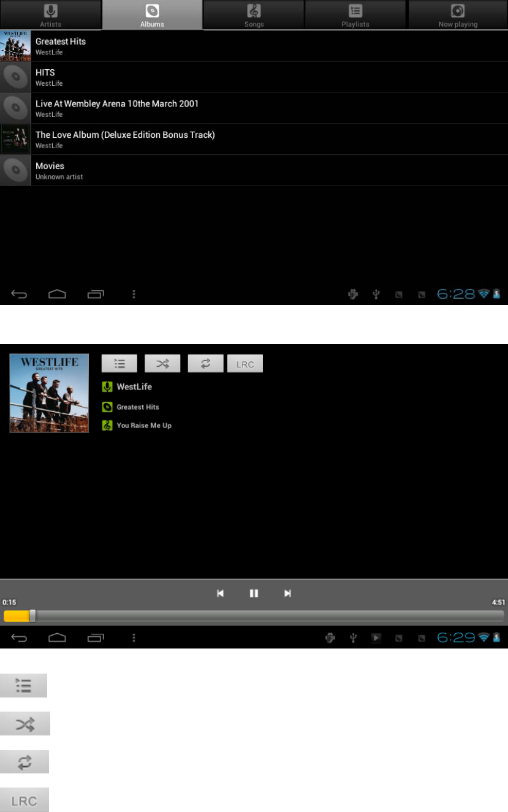Tap Home icon in the 6:28 navigation bar

pos(57,295)
